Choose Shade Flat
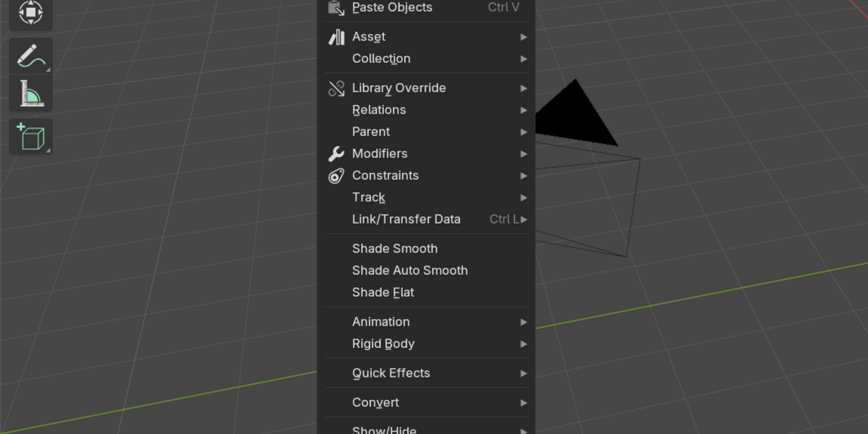The width and height of the screenshot is (868, 434). pyautogui.click(x=426, y=292)
